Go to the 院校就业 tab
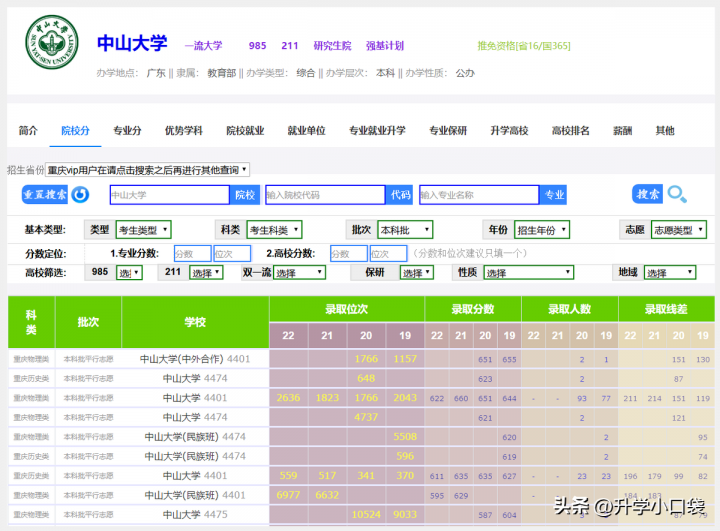720x531 pixels. 245,131
